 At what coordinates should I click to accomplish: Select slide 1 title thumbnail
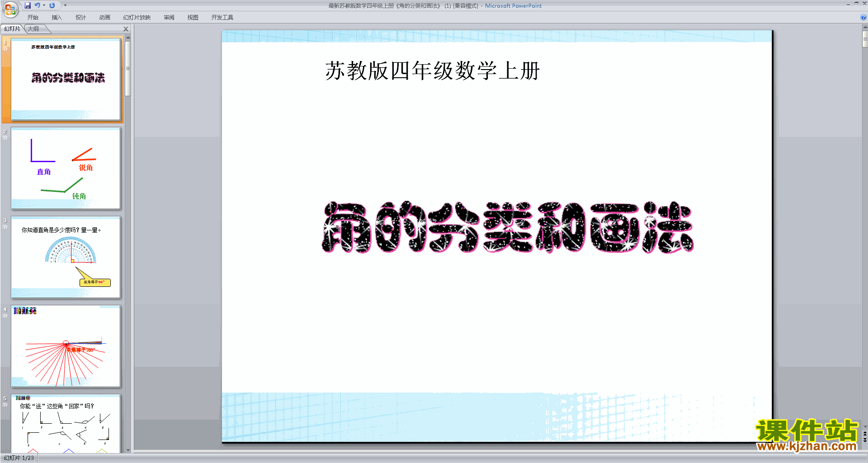click(x=66, y=79)
